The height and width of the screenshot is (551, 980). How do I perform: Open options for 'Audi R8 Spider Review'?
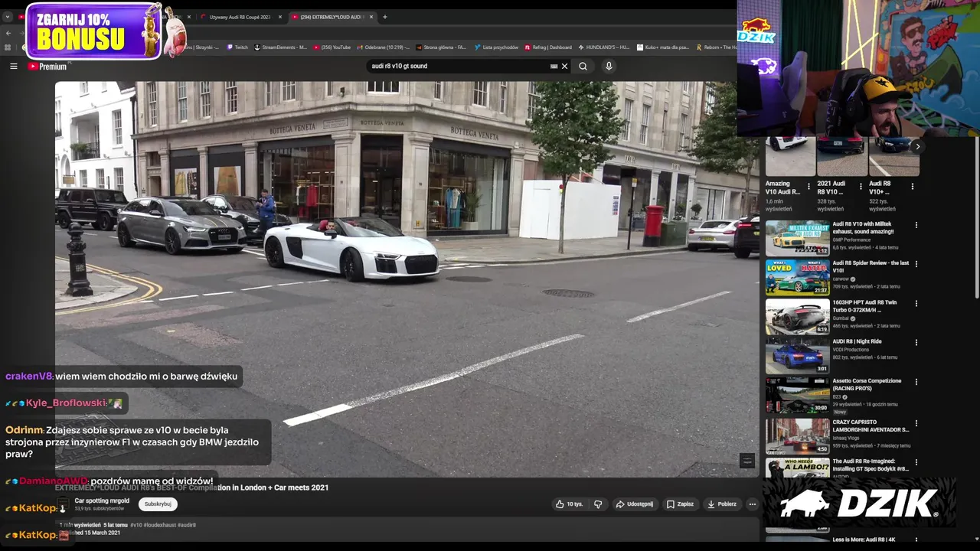click(x=916, y=265)
